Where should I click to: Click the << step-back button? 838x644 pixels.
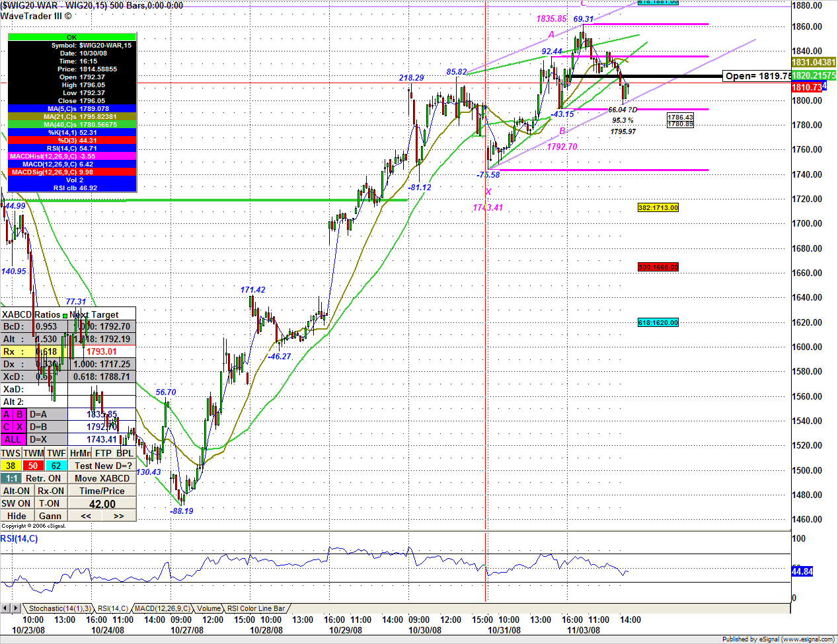click(x=86, y=516)
